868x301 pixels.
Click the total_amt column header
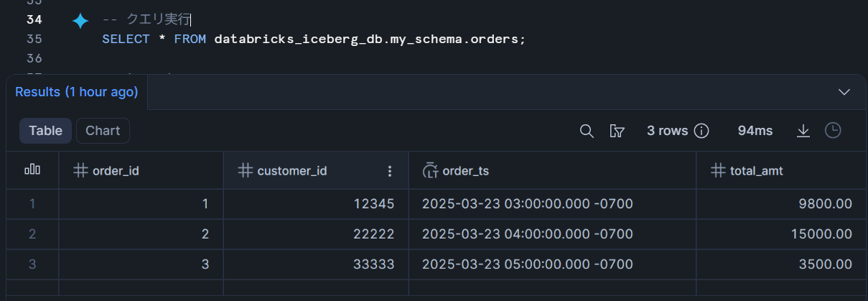756,171
